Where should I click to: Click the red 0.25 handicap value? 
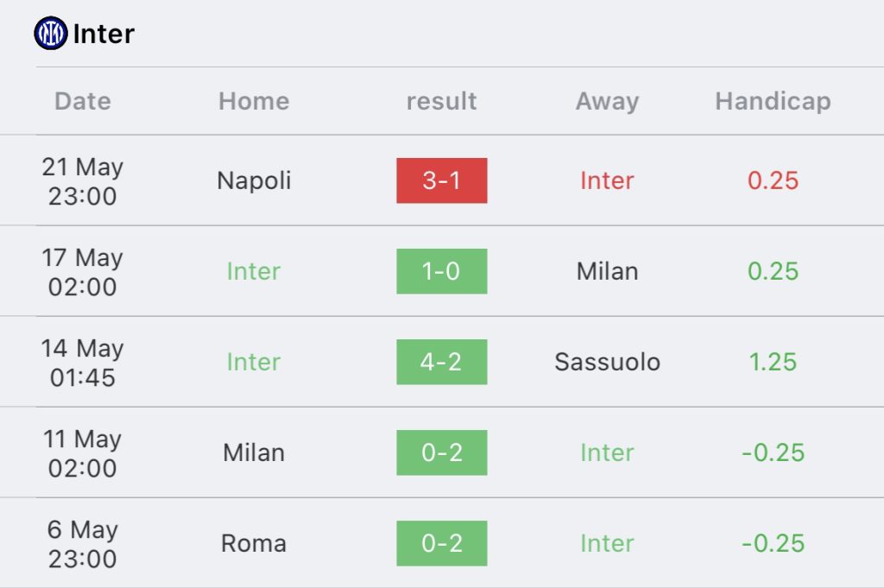(773, 180)
